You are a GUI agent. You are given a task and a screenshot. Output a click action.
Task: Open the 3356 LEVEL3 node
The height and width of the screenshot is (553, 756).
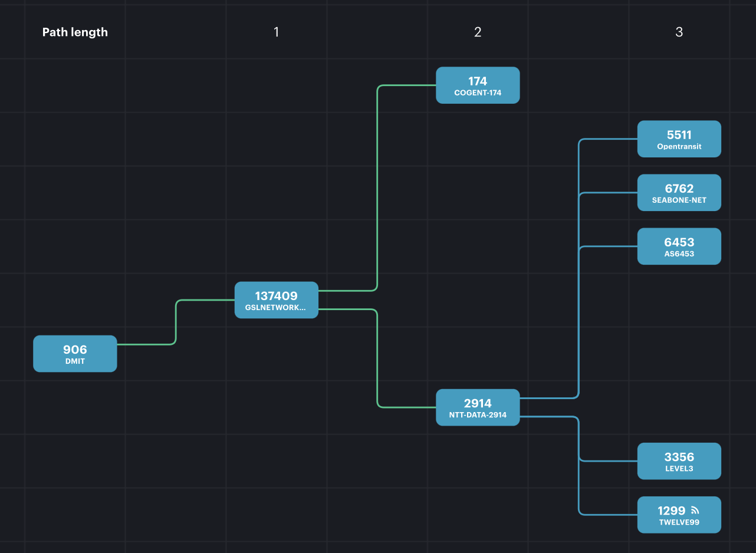pyautogui.click(x=679, y=461)
